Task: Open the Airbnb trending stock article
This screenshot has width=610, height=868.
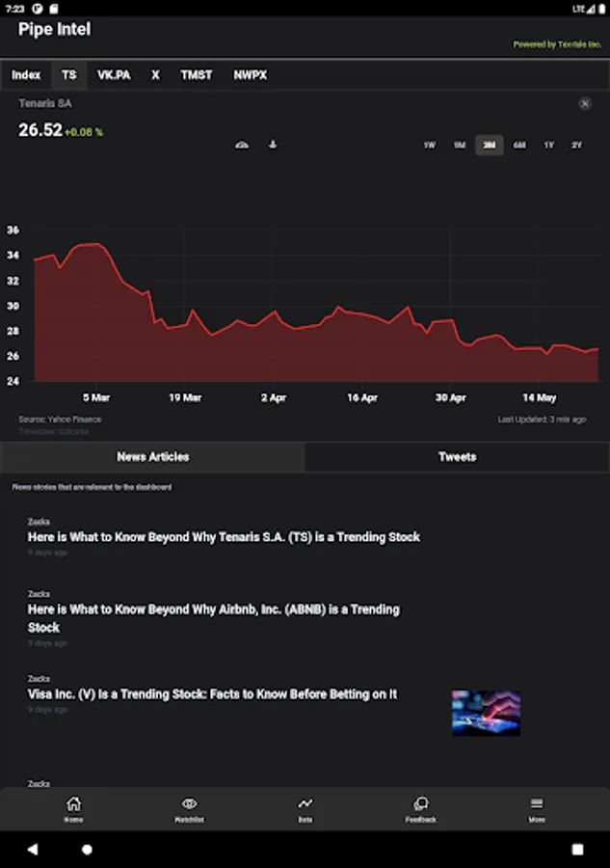Action: click(214, 618)
